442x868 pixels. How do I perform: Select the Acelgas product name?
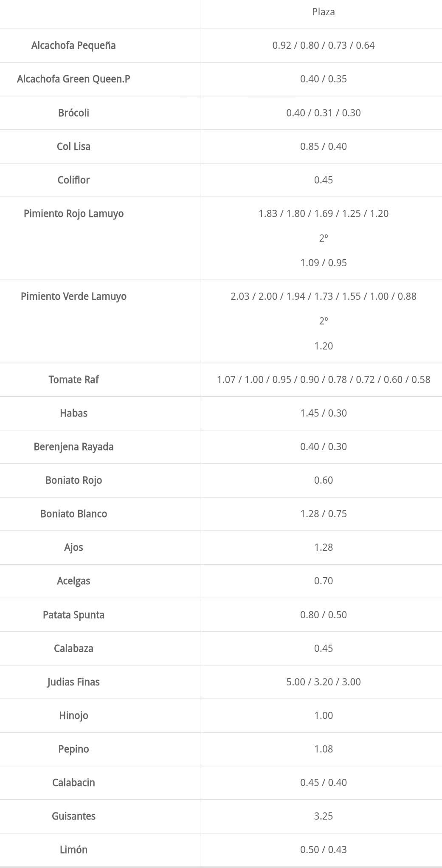click(x=73, y=581)
